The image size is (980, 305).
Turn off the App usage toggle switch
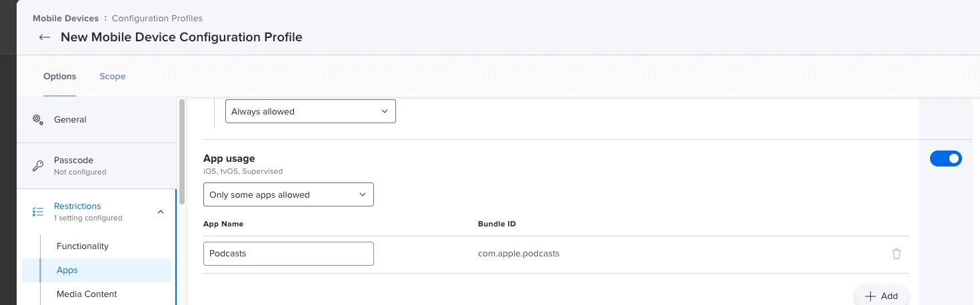point(946,158)
